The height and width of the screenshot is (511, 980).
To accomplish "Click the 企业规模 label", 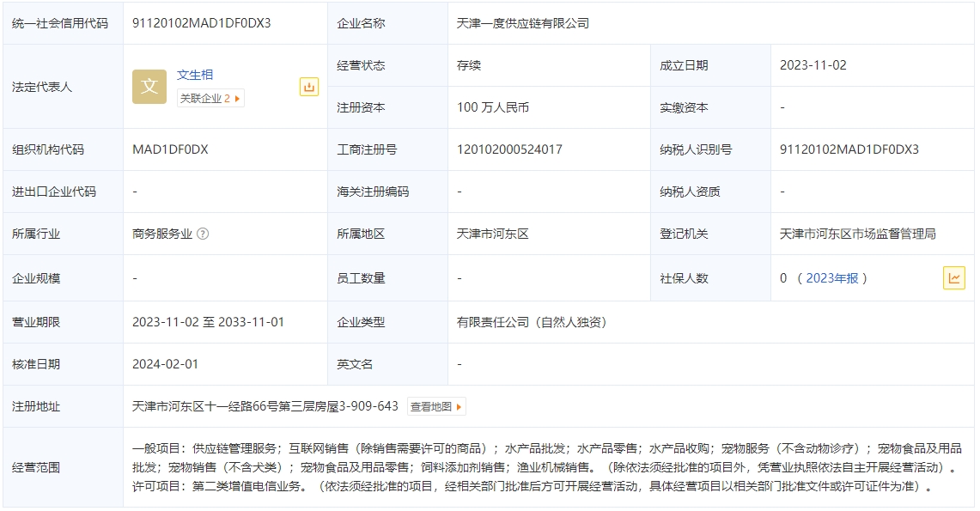I will 35,278.
